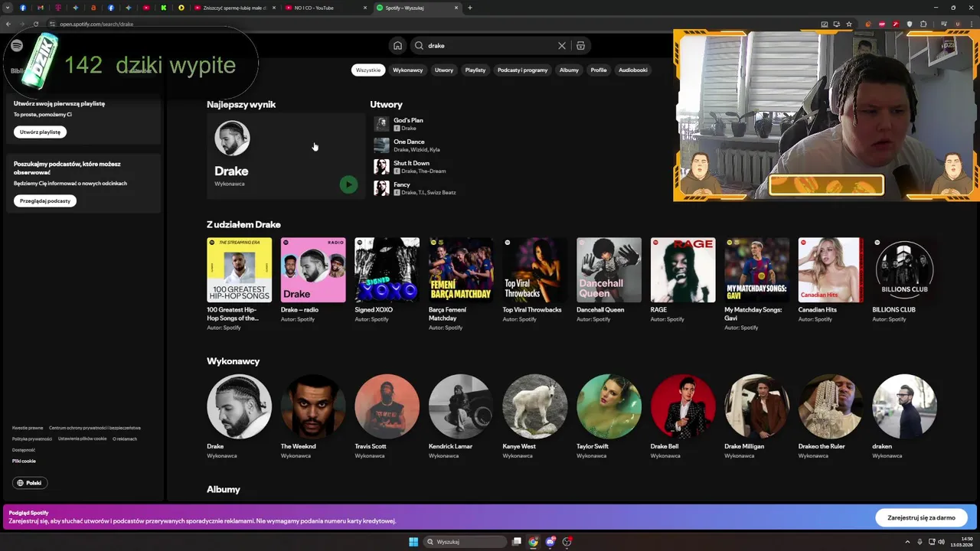The width and height of the screenshot is (980, 551).
Task: Open Travis Scott artist profile
Action: point(387,406)
